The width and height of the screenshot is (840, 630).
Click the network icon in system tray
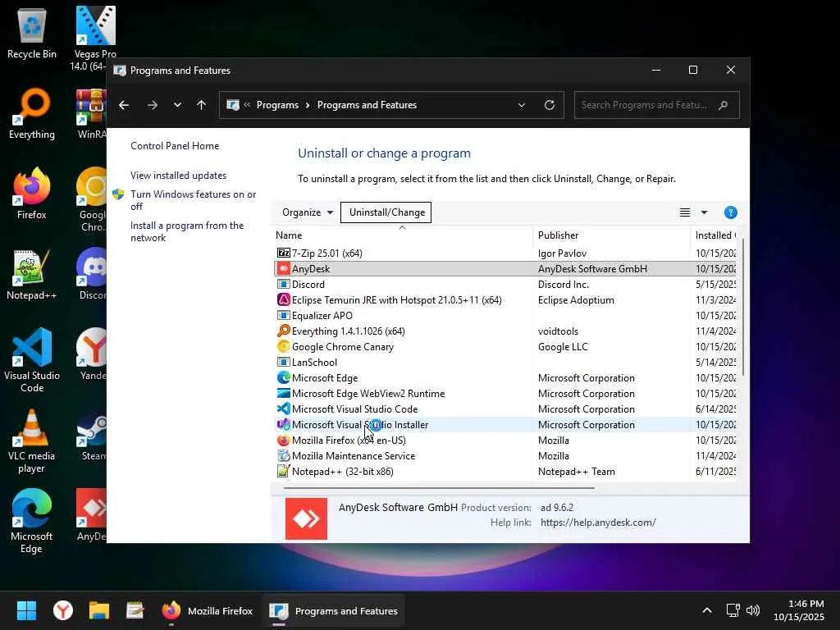click(733, 610)
